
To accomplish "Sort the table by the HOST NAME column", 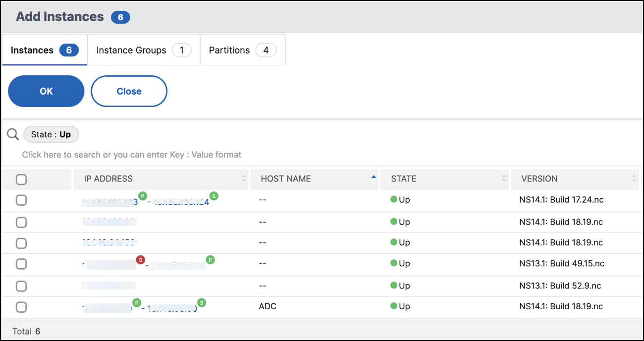I will [x=315, y=179].
